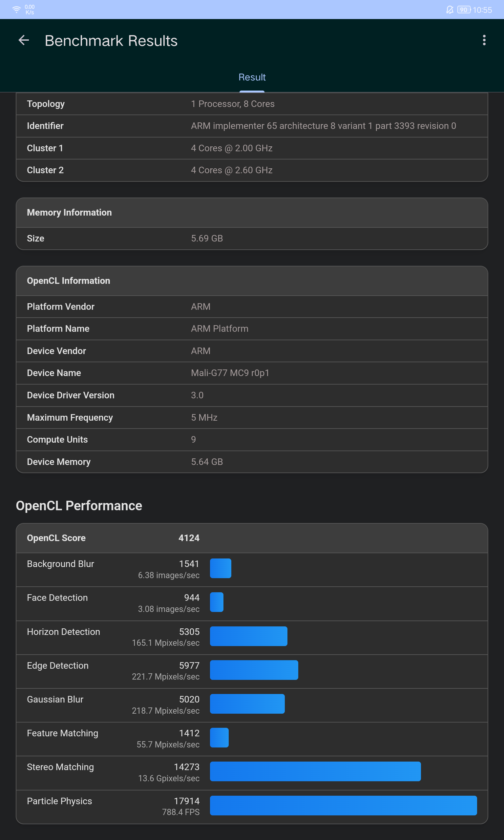Tap the OpenCL Score value '4124'

click(189, 538)
